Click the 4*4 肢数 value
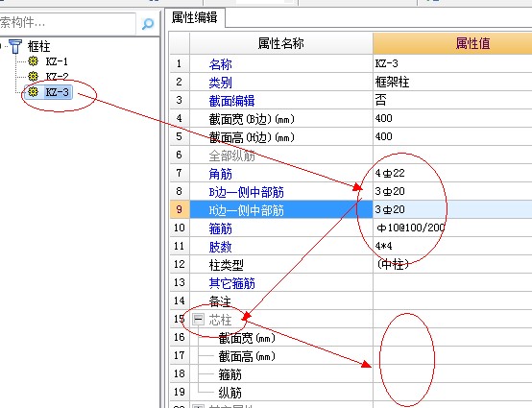The width and height of the screenshot is (532, 408). coord(452,246)
